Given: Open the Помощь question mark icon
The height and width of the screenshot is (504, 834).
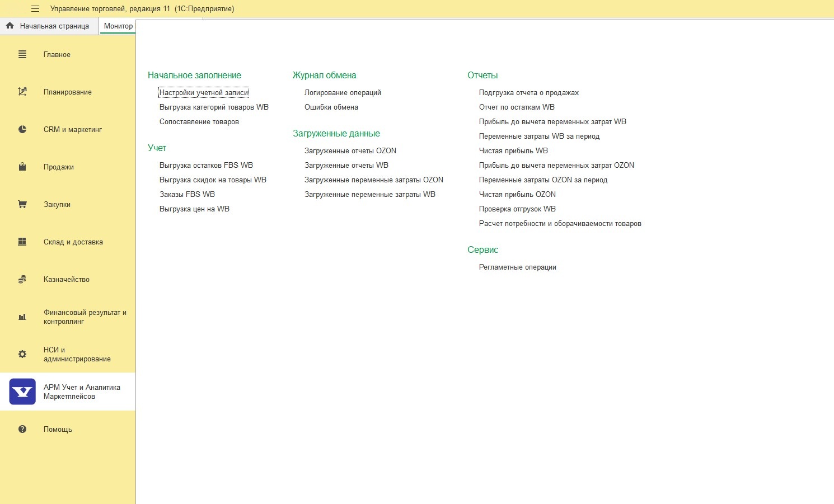Looking at the screenshot, I should 22,429.
